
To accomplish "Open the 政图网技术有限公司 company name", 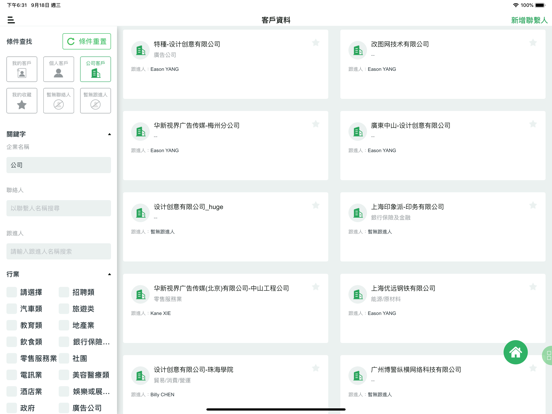I will click(400, 44).
